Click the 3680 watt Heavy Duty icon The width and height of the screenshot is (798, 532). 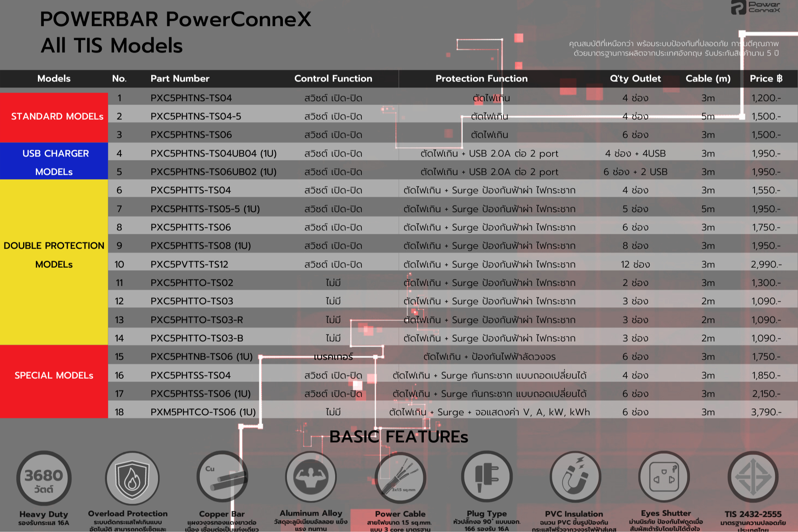[44, 478]
